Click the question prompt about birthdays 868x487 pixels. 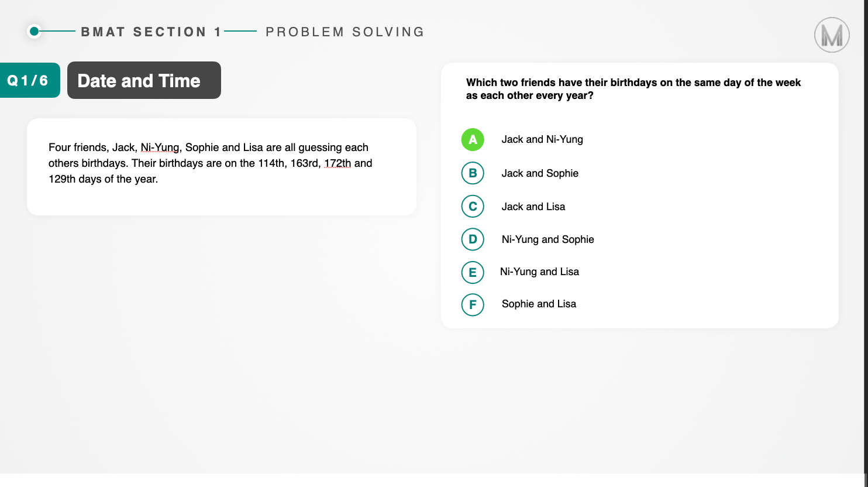[x=633, y=89]
